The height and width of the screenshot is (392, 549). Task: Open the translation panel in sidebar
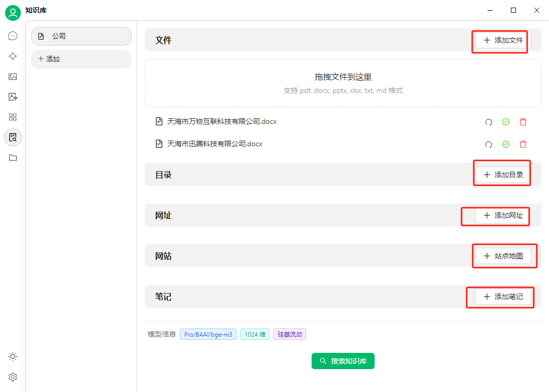click(x=13, y=96)
